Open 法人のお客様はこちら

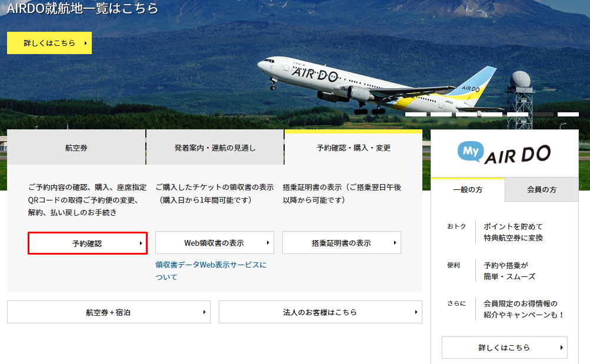click(321, 312)
